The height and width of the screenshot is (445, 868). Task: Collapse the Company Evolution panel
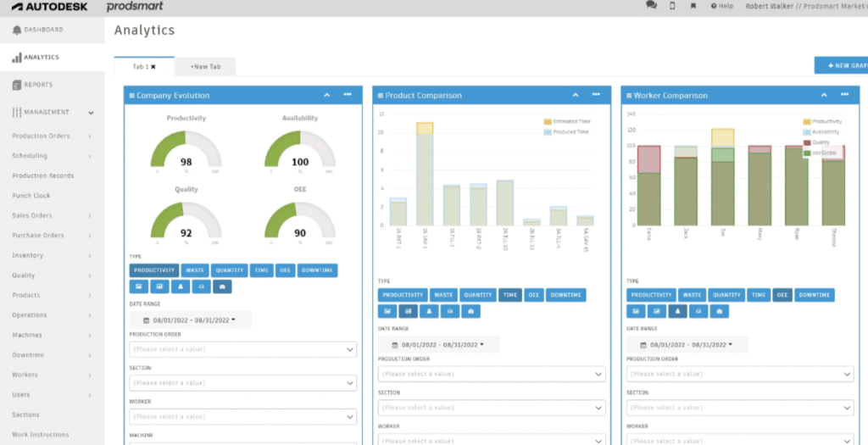click(x=326, y=95)
